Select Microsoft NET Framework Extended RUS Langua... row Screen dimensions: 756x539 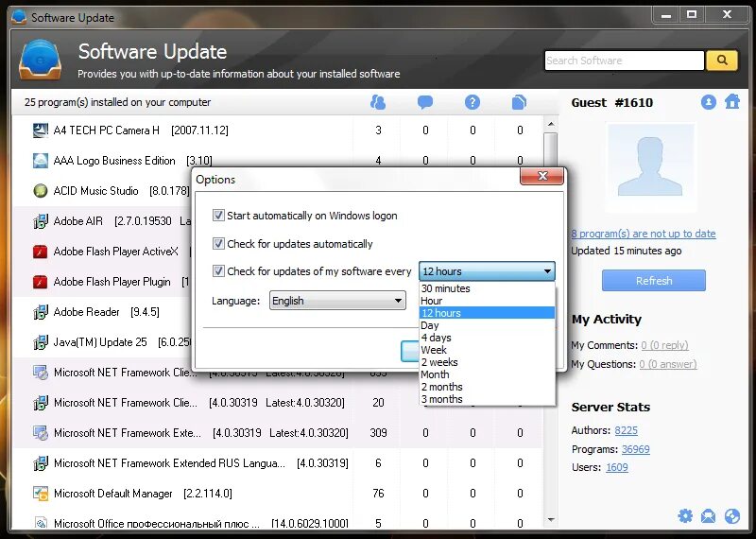277,463
